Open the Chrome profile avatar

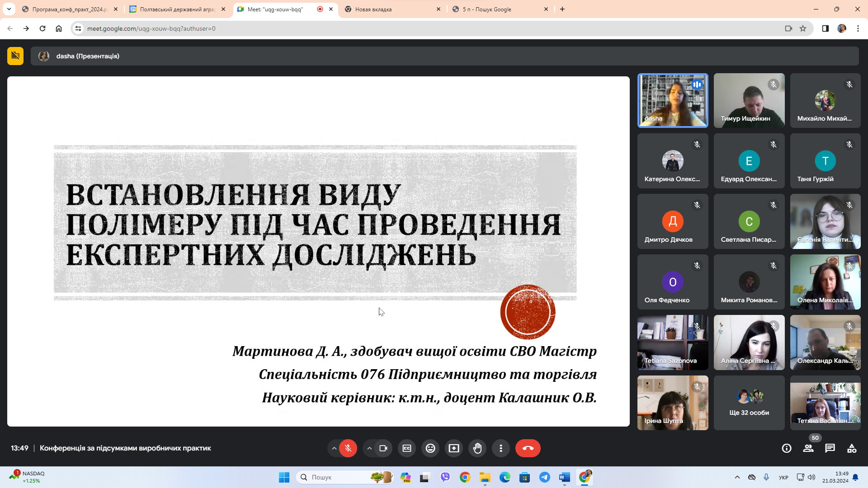[842, 28]
